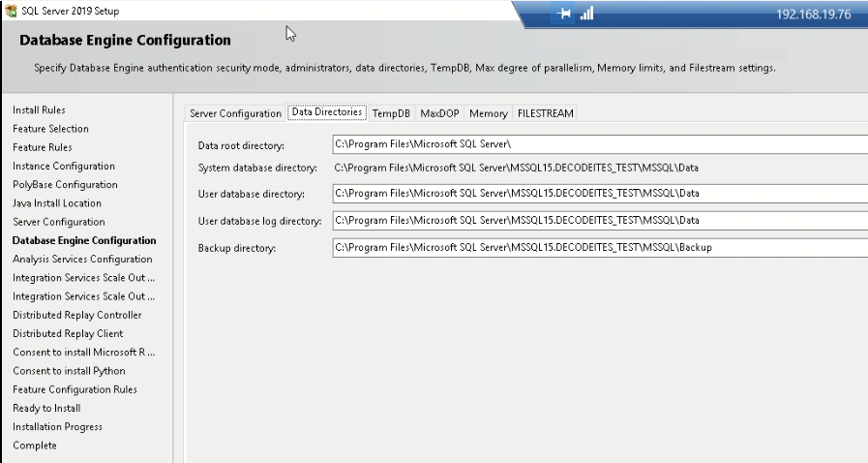Select the Feature Configuration Rules step
The image size is (868, 463).
[x=75, y=389]
